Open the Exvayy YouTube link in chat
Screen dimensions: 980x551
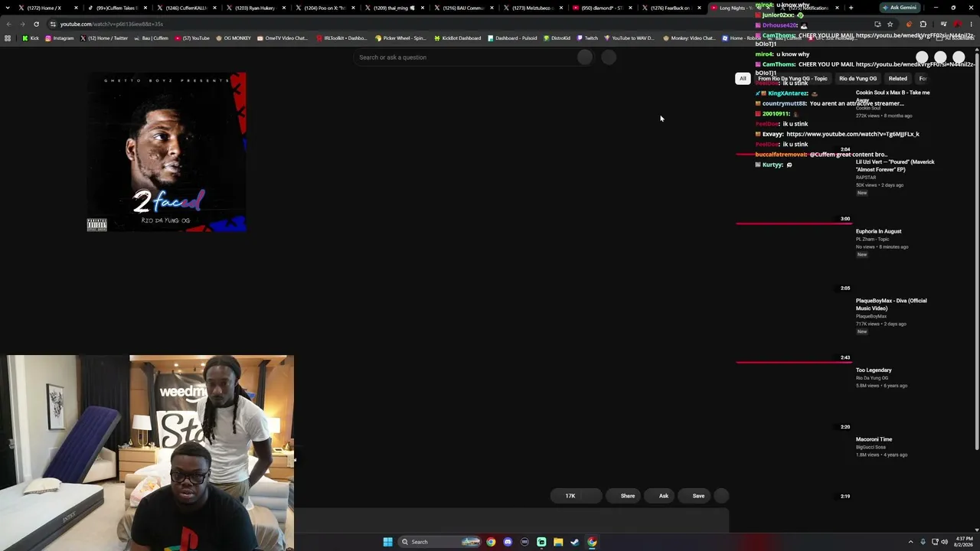coord(853,134)
